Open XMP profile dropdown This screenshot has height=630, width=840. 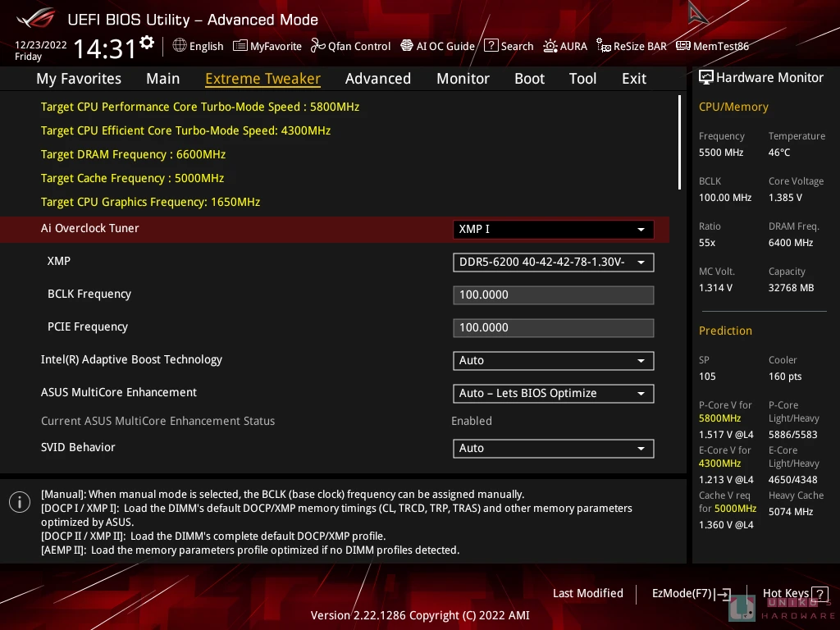click(553, 262)
